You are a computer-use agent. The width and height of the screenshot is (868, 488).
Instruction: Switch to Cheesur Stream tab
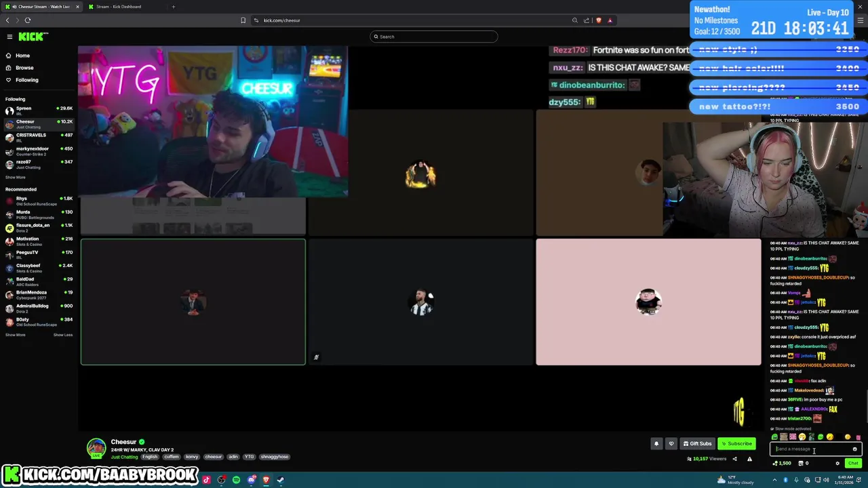42,7
